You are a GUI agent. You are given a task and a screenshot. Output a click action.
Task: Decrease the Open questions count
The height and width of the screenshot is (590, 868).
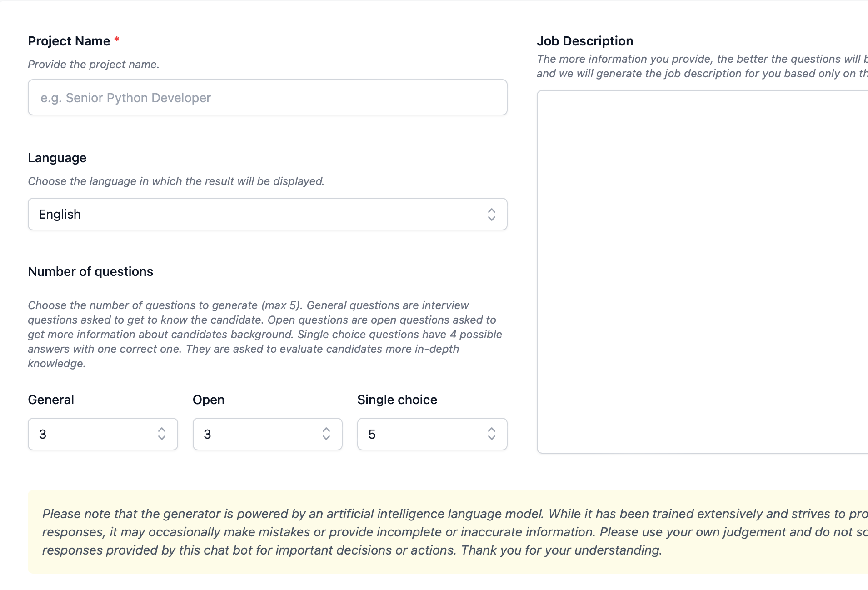[x=326, y=439]
